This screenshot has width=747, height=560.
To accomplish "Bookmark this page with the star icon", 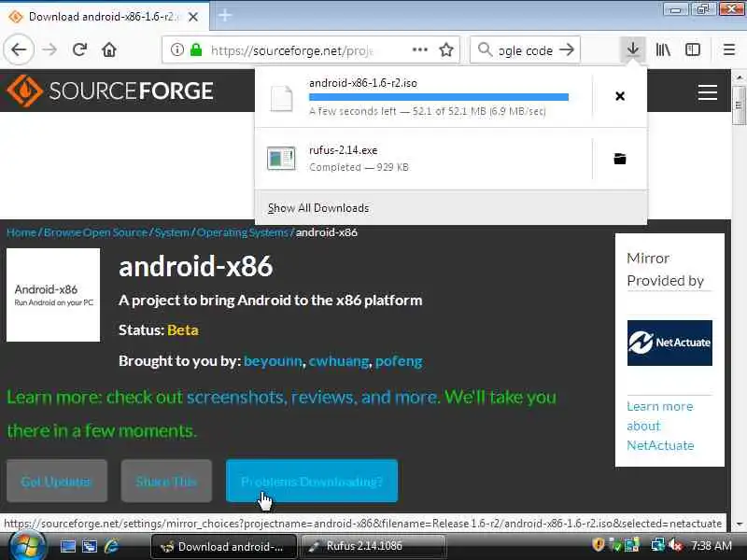I will (446, 49).
